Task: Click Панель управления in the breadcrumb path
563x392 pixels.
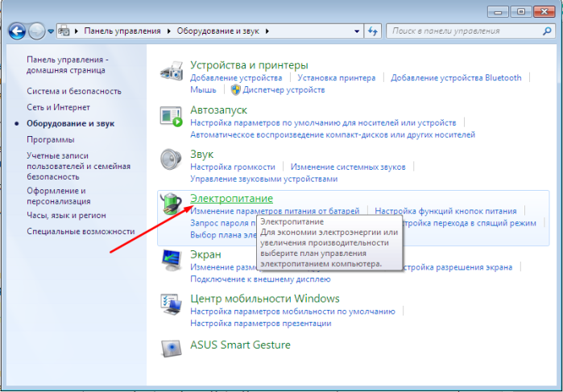Action: click(122, 31)
